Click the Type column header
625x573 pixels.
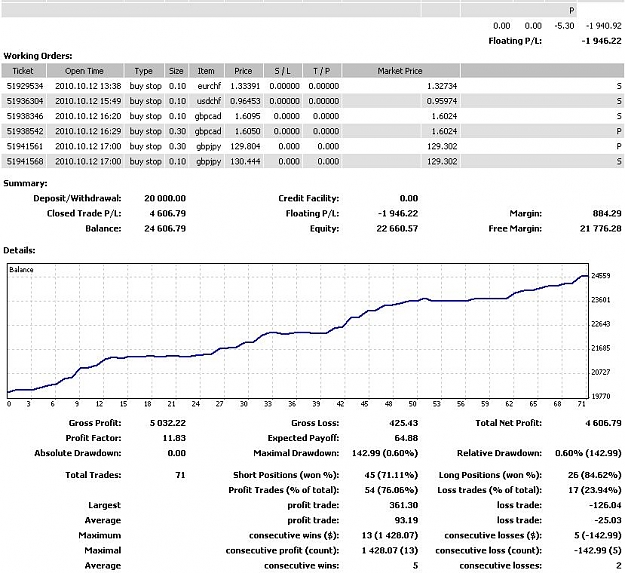click(144, 71)
